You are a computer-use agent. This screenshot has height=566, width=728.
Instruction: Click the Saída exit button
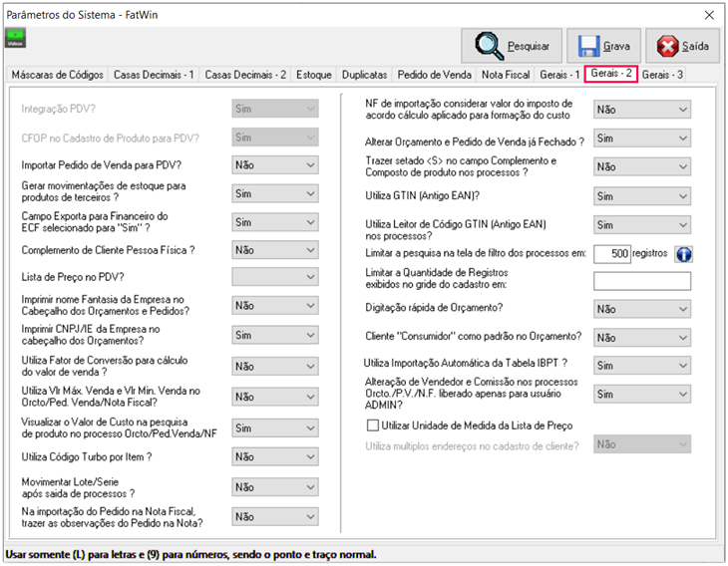(682, 46)
